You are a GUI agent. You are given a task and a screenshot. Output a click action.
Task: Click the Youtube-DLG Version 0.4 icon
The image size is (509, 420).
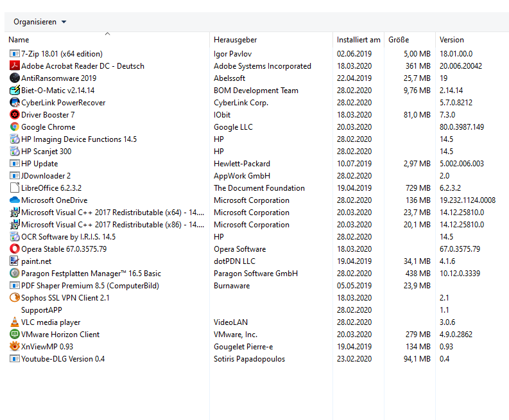(15, 359)
